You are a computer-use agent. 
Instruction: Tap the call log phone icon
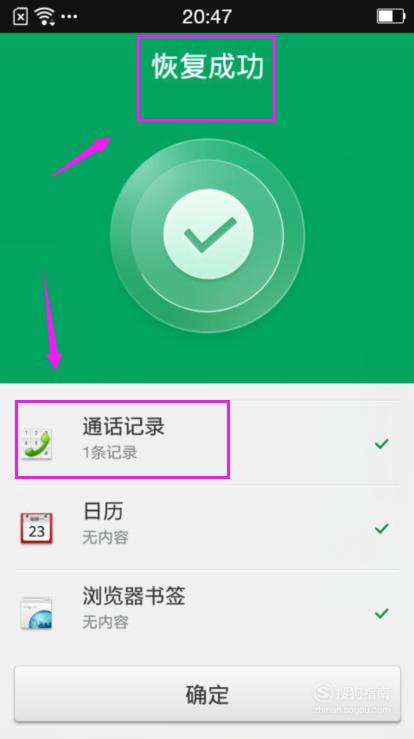(37, 443)
